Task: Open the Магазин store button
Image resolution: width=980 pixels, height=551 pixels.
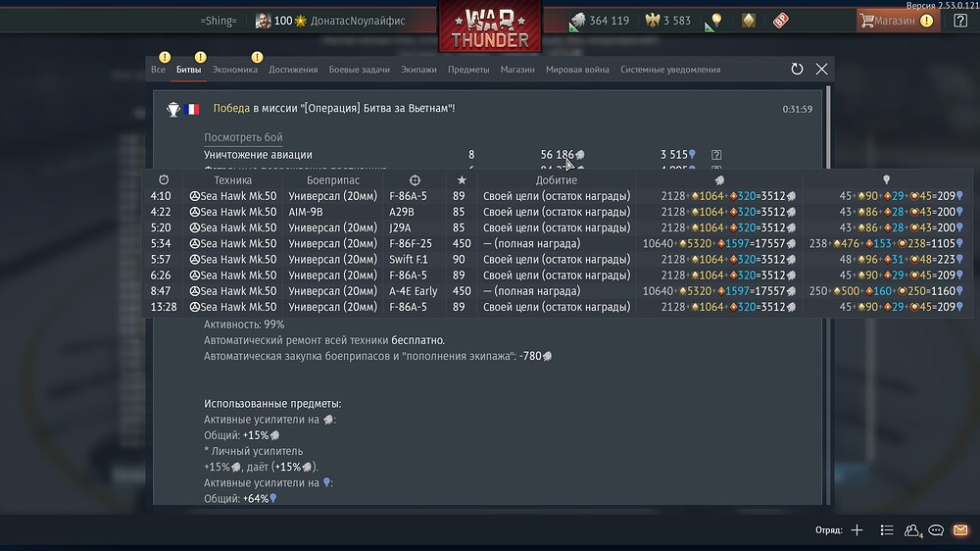Action: [897, 21]
